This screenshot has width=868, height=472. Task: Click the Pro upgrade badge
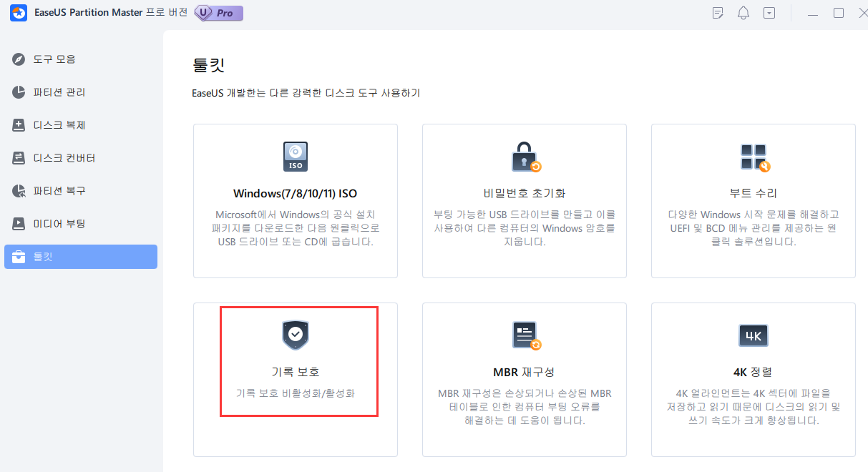218,13
